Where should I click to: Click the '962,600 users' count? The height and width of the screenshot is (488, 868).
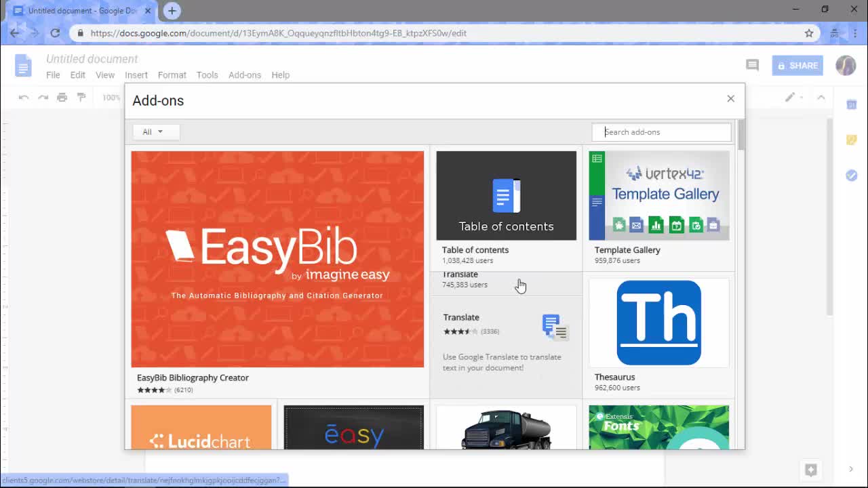pyautogui.click(x=617, y=388)
